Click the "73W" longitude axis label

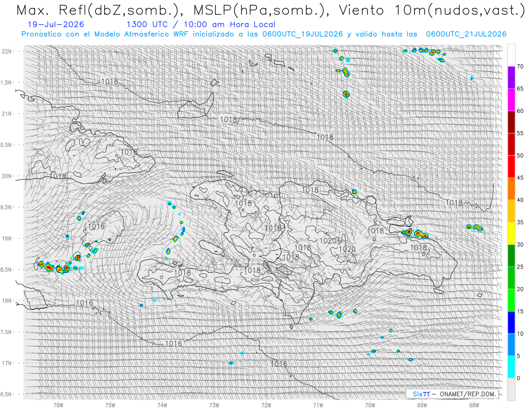214,405
